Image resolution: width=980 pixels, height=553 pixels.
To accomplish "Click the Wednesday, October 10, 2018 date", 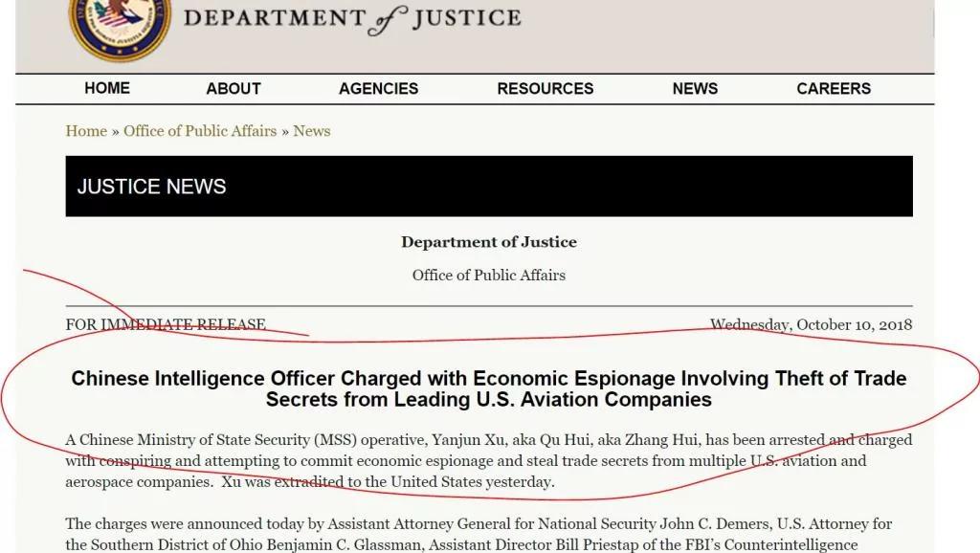I will pyautogui.click(x=811, y=324).
